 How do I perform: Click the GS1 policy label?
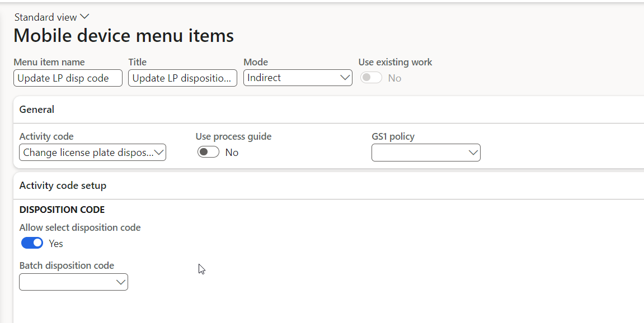tap(393, 136)
